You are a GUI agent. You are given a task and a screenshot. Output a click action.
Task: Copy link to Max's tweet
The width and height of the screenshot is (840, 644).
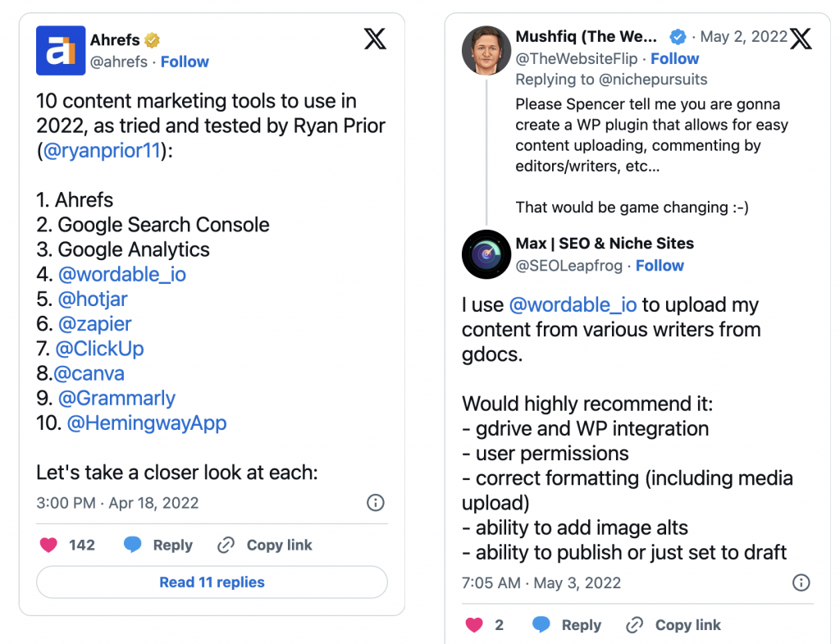tap(673, 625)
